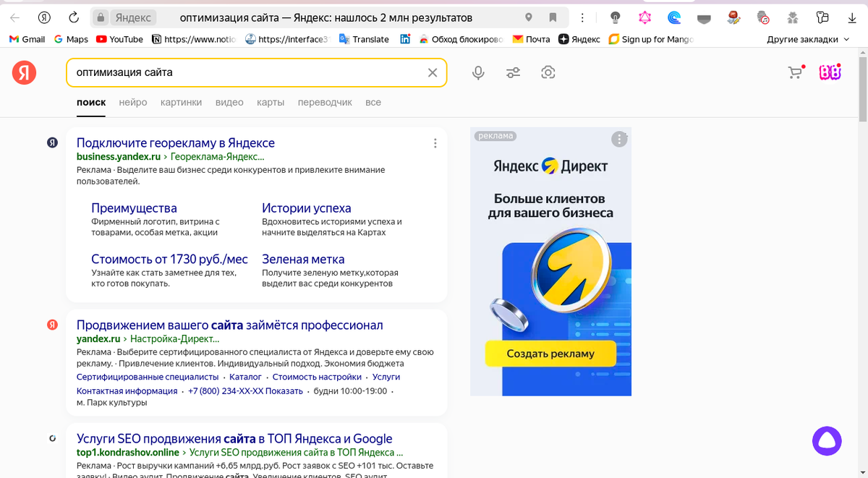Open the Преимущества sublink
868x478 pixels.
(134, 208)
